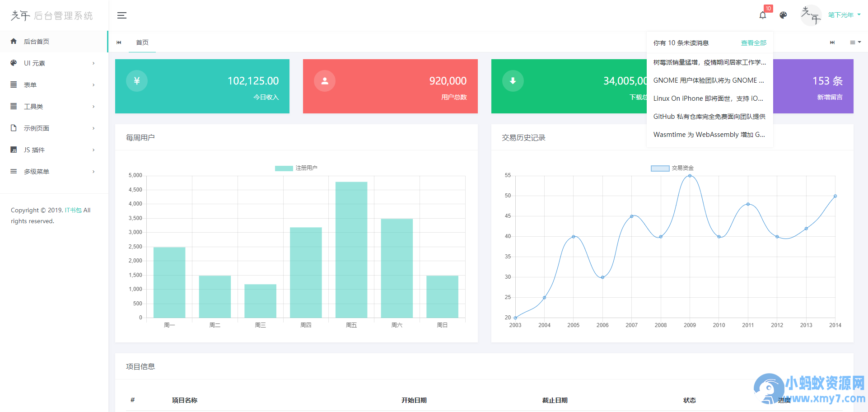Click the 2009 peak point on line chart
This screenshot has height=412, width=868.
tap(690, 176)
